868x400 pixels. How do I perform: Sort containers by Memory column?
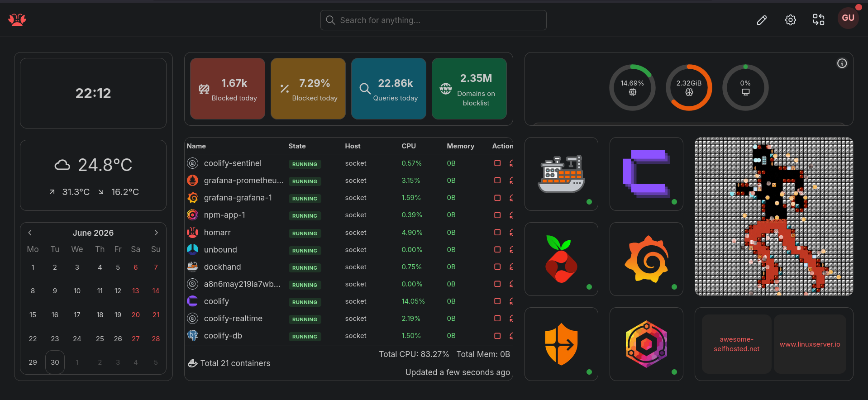461,146
